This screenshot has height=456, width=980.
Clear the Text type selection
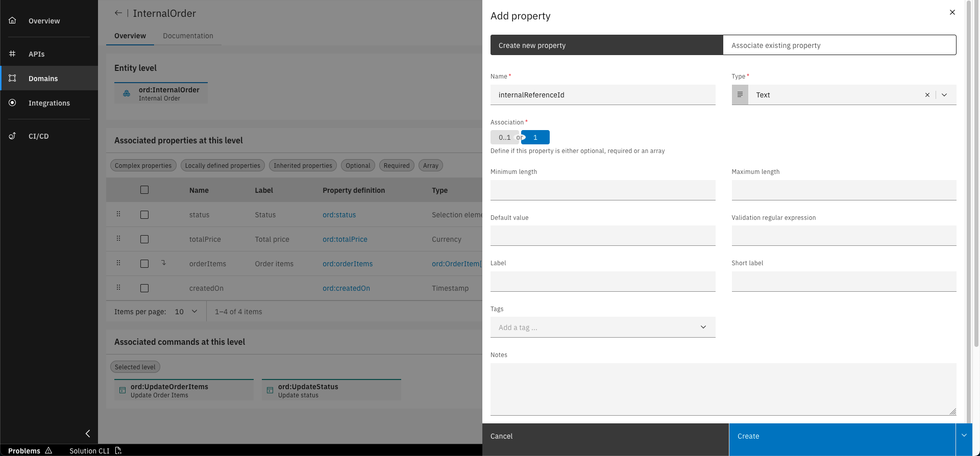pos(927,95)
